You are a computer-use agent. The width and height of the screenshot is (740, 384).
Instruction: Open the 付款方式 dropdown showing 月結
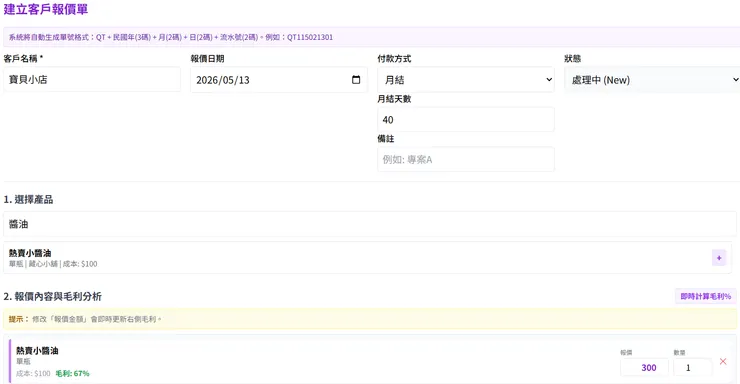pyautogui.click(x=466, y=80)
